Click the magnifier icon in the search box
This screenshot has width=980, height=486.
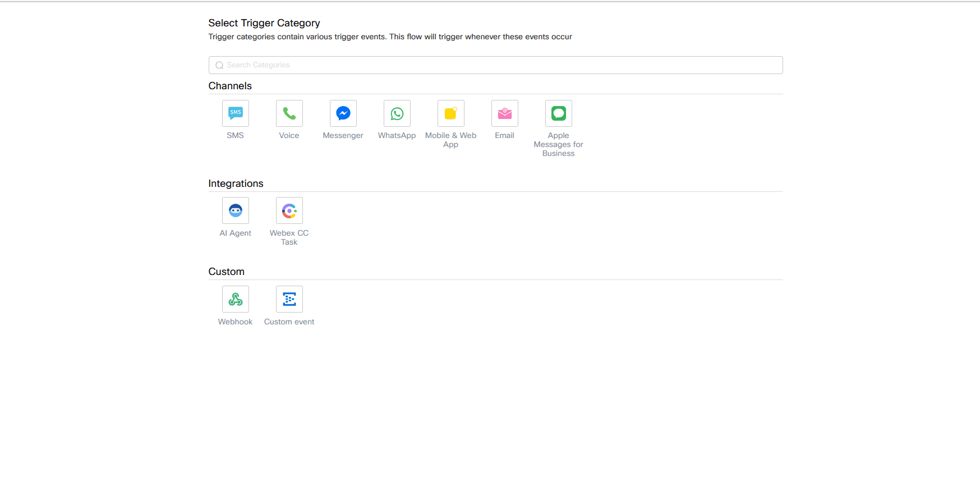click(219, 65)
